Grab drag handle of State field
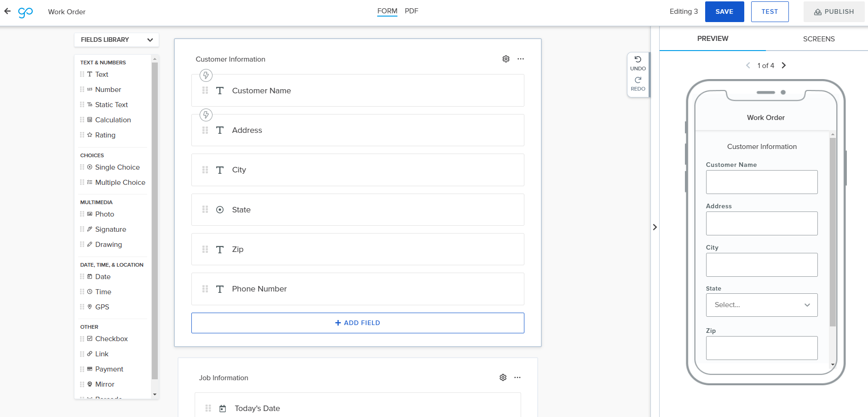868x417 pixels. [205, 210]
